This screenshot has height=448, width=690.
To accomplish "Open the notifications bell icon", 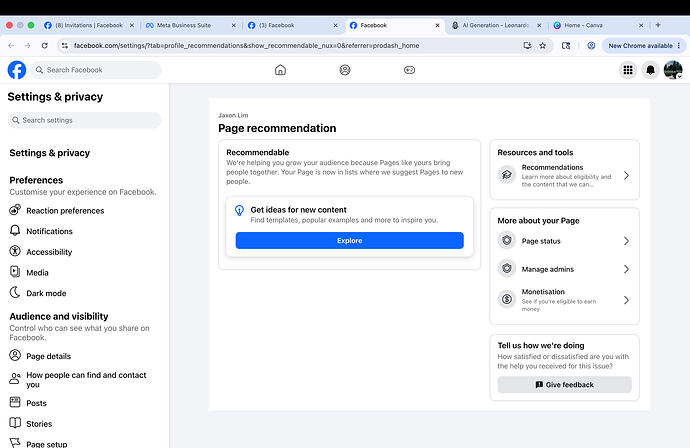I will 650,70.
